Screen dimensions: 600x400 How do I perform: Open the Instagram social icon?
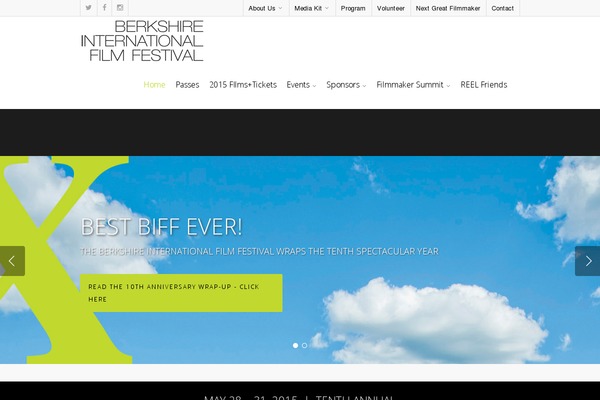click(x=120, y=8)
